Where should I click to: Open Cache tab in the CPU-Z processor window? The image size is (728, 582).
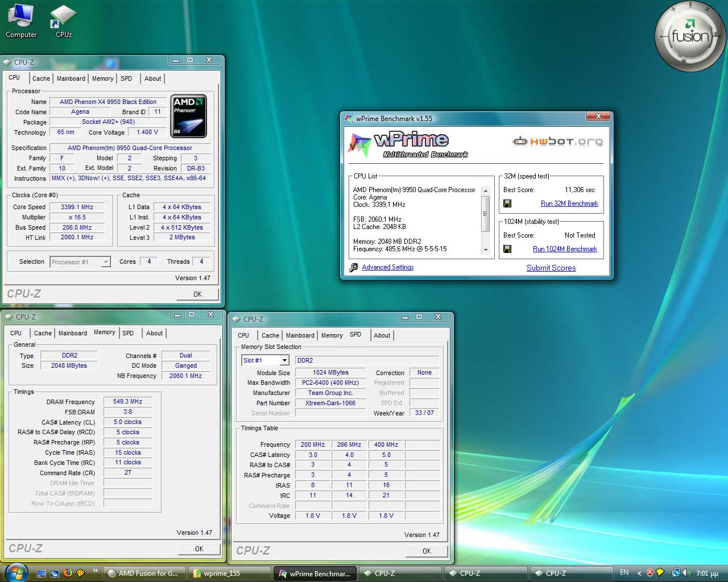pos(41,78)
